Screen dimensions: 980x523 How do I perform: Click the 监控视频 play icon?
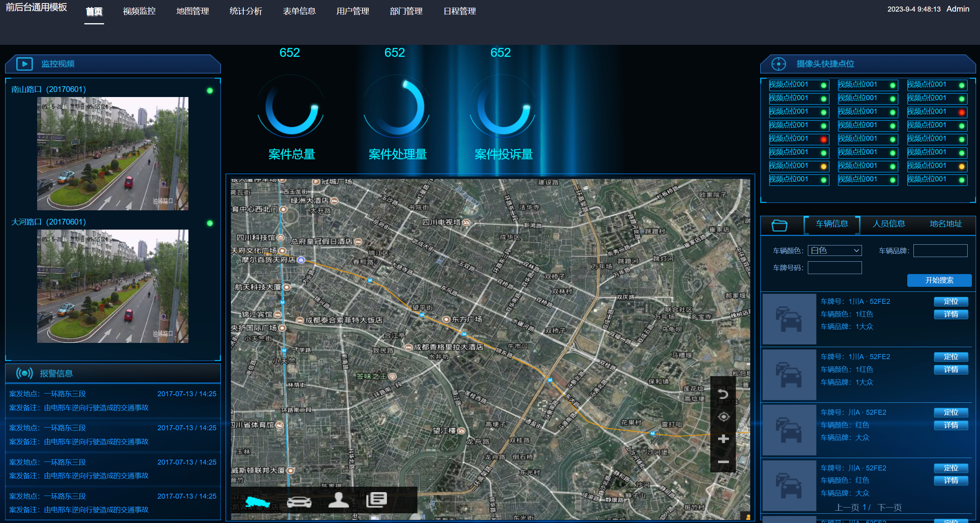[x=24, y=64]
